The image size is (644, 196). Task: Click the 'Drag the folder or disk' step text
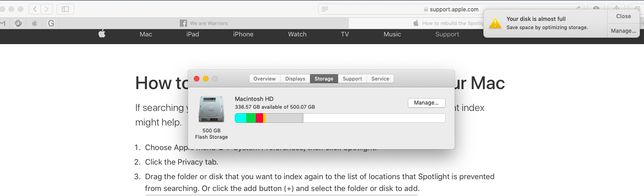click(320, 182)
